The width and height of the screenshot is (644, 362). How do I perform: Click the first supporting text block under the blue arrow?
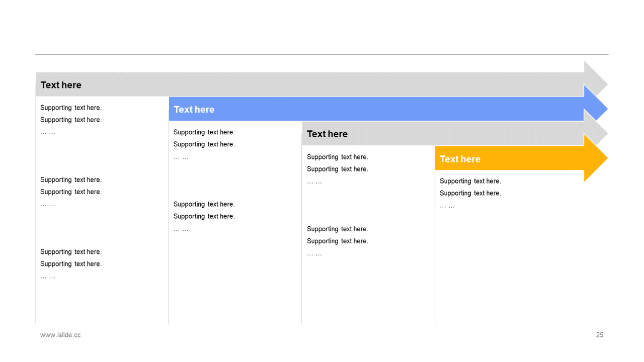(204, 144)
